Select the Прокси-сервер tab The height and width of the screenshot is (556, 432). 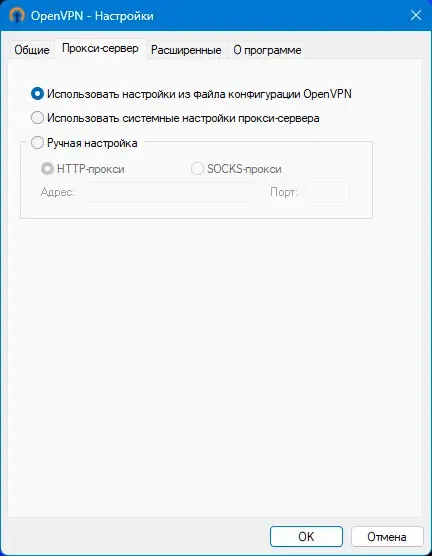coord(100,49)
